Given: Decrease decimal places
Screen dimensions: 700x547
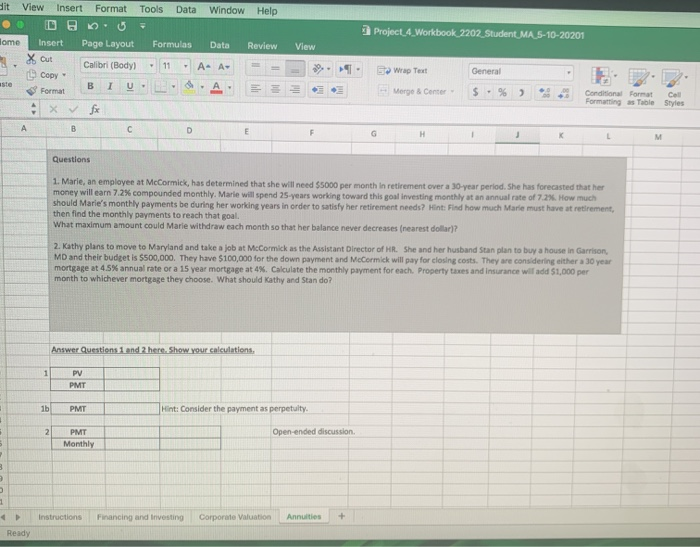Looking at the screenshot, I should (x=563, y=93).
